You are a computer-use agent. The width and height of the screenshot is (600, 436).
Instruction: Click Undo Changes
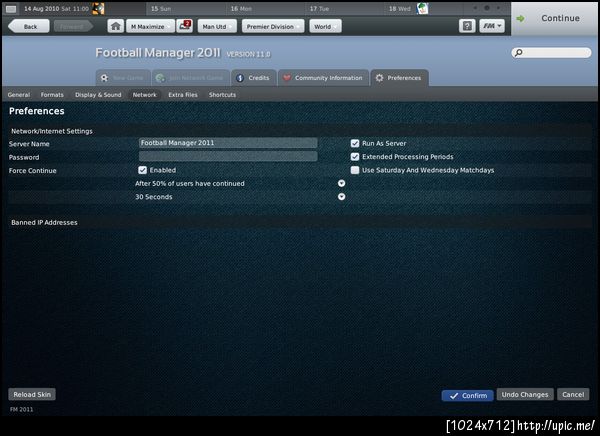tap(525, 394)
